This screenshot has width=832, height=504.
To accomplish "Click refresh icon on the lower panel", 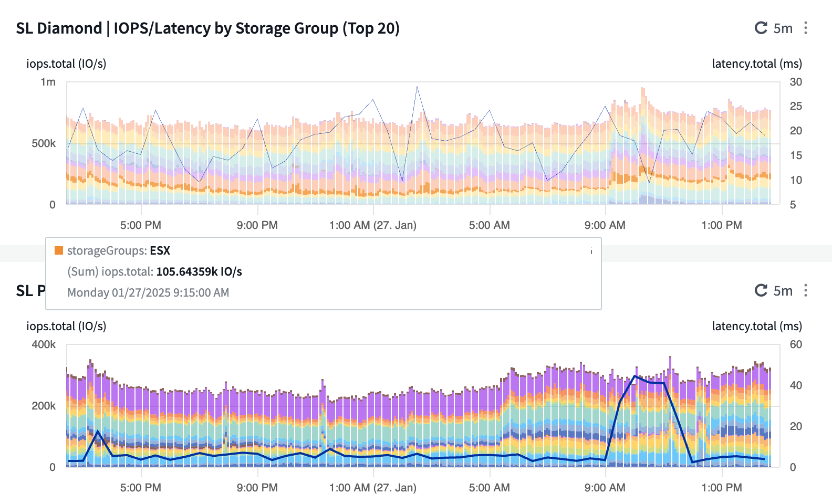I will coord(761,290).
